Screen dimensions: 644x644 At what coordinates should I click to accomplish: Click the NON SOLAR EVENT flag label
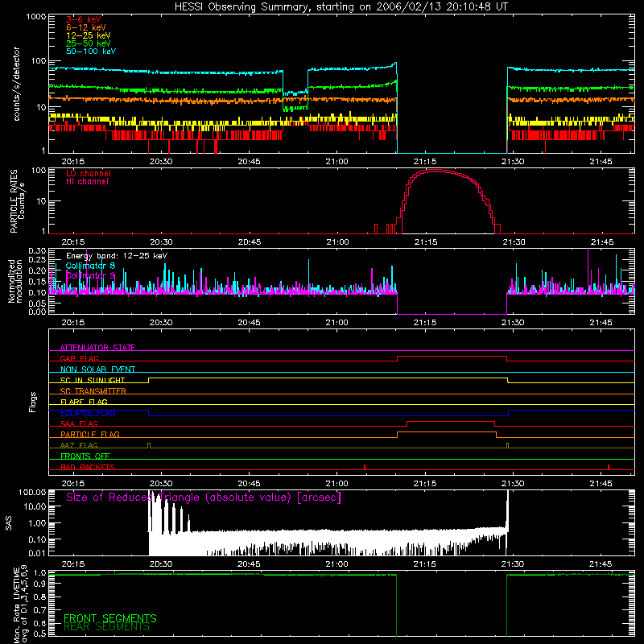coord(97,369)
